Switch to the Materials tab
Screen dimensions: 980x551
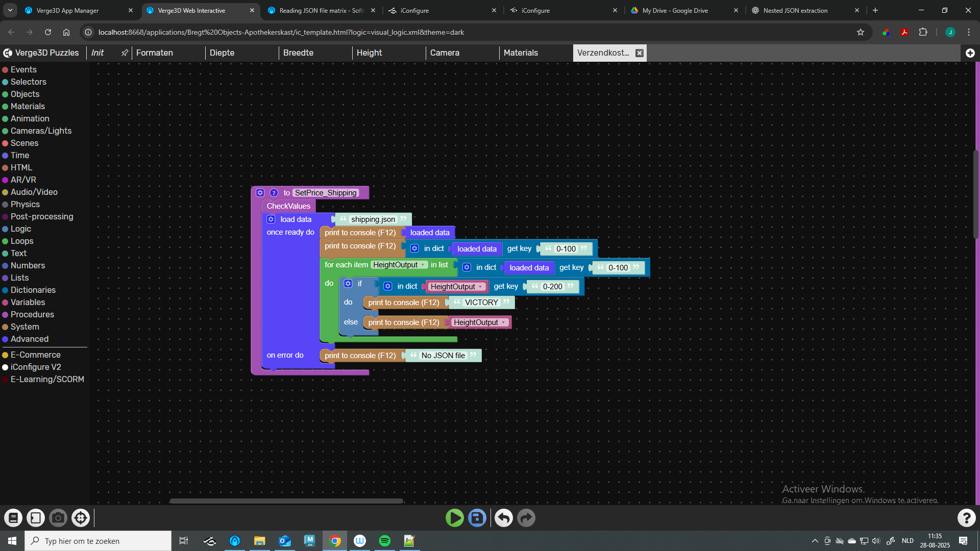pos(521,53)
